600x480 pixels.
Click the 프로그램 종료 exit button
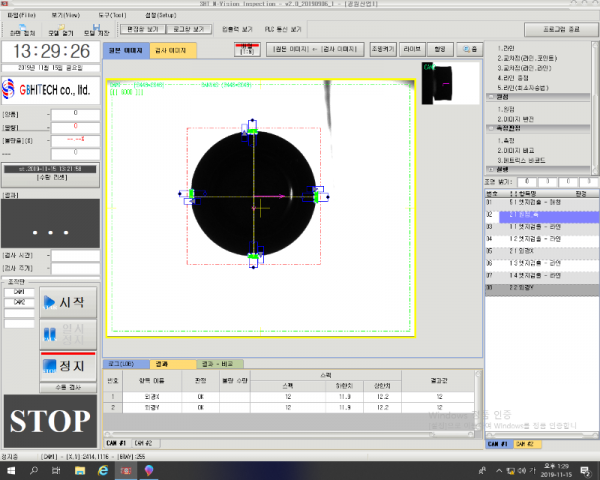(x=560, y=31)
